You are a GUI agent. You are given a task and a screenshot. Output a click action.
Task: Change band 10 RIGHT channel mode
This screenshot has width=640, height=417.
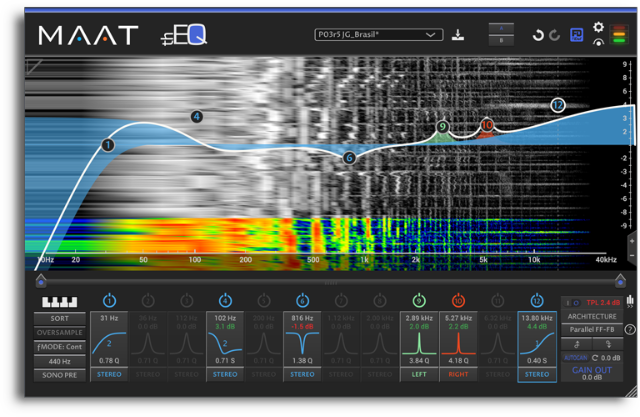click(x=458, y=374)
